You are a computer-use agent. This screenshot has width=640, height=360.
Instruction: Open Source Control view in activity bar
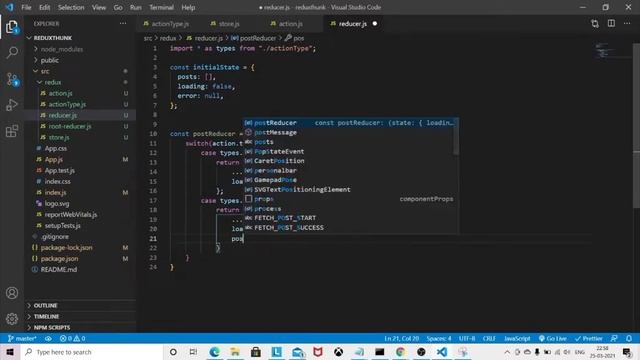point(12,79)
